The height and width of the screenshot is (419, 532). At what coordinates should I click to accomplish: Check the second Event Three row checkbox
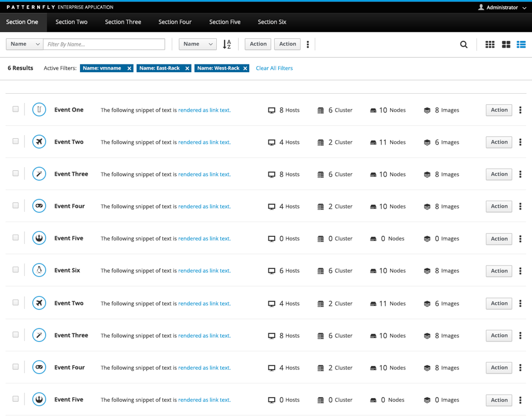16,335
